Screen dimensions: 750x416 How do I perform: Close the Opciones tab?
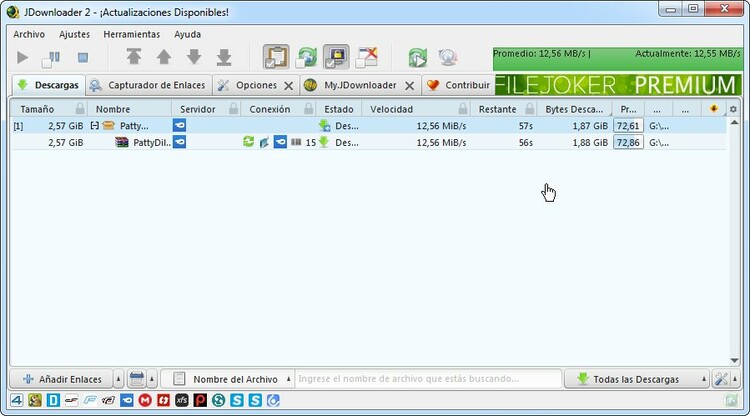click(x=288, y=86)
